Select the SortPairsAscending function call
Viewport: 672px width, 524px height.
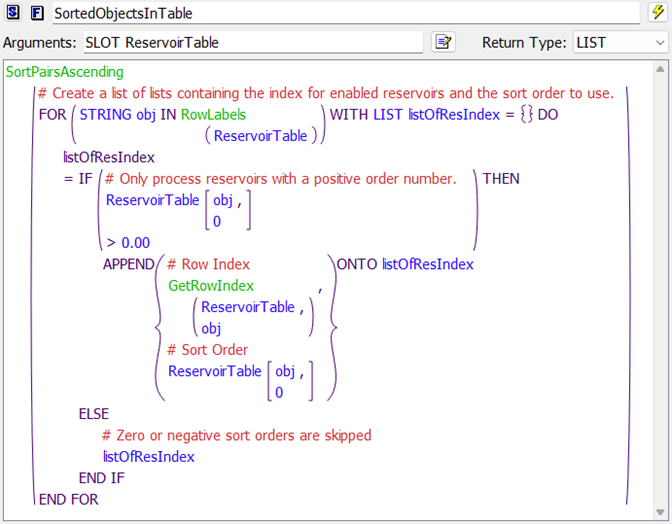coord(64,72)
